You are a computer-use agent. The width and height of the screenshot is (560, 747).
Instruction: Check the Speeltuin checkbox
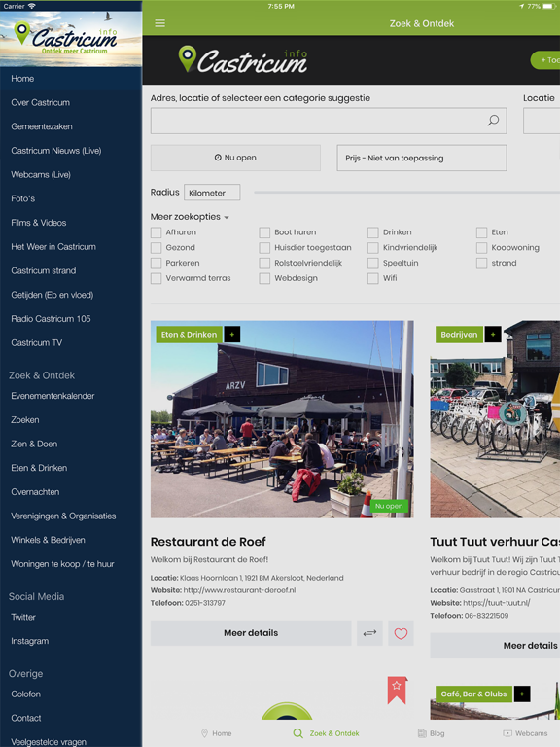(x=373, y=263)
